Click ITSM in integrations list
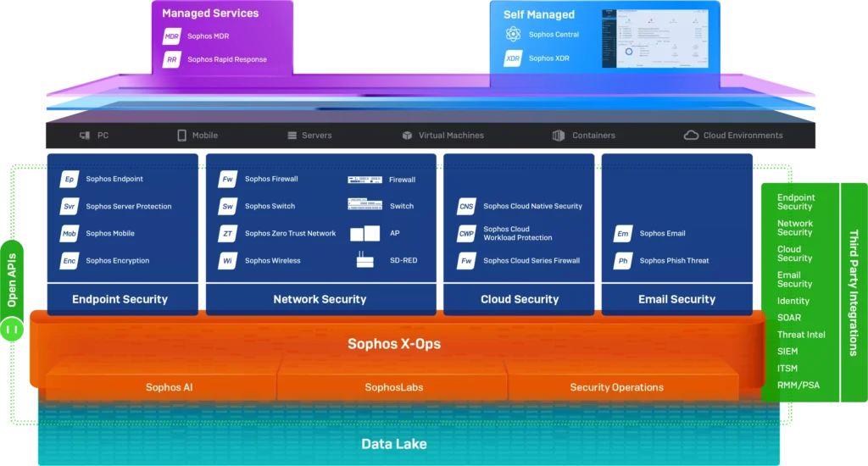The height and width of the screenshot is (466, 868). coord(787,369)
